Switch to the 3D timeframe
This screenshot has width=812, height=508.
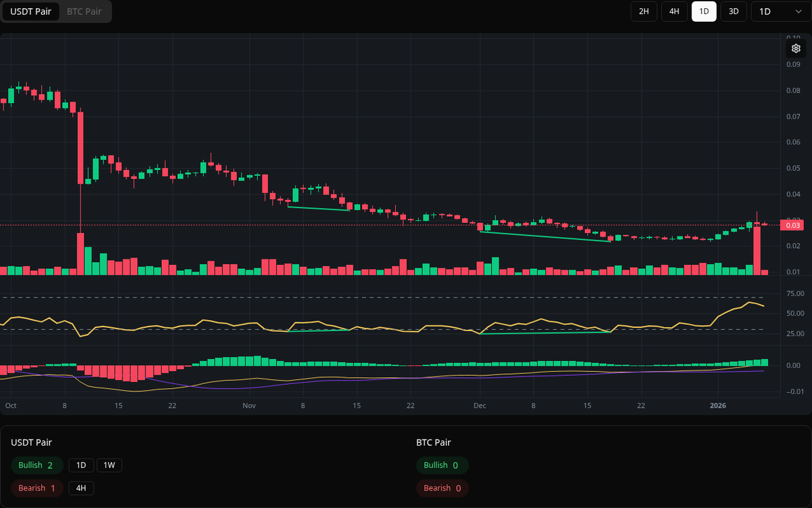[x=734, y=12]
